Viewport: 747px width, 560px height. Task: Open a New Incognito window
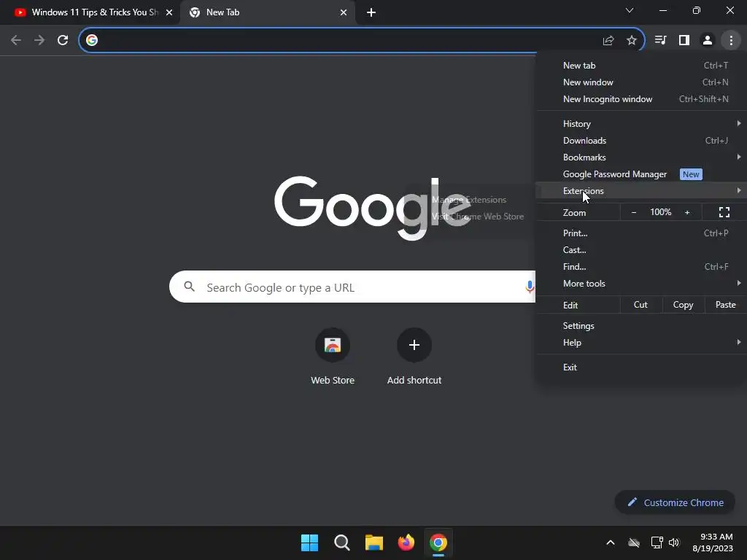[641, 99]
